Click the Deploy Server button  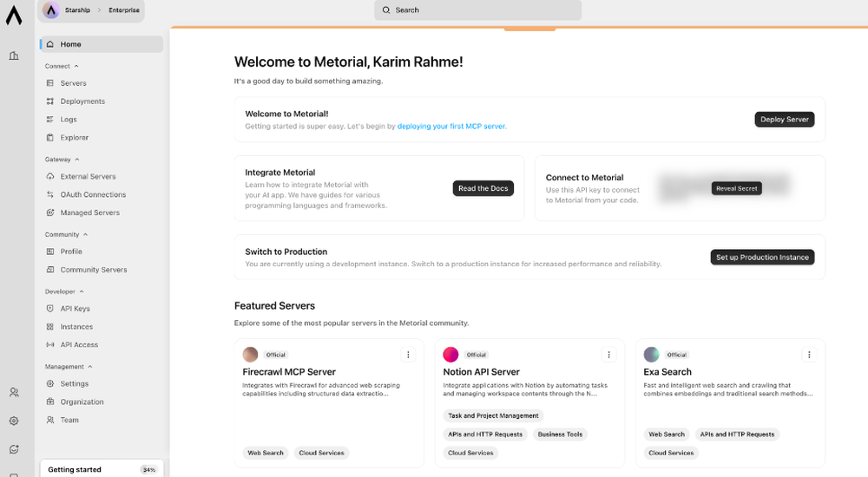785,120
